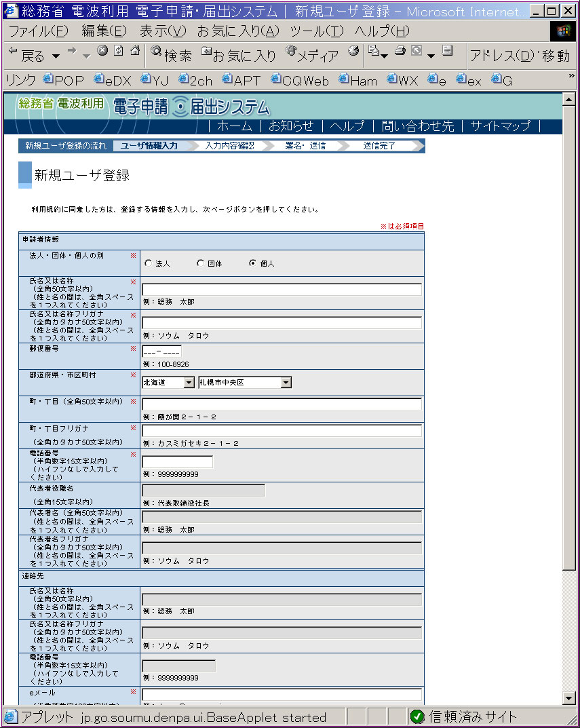The image size is (580, 728).
Task: Open the 2ch favorite link
Action: coord(195,80)
